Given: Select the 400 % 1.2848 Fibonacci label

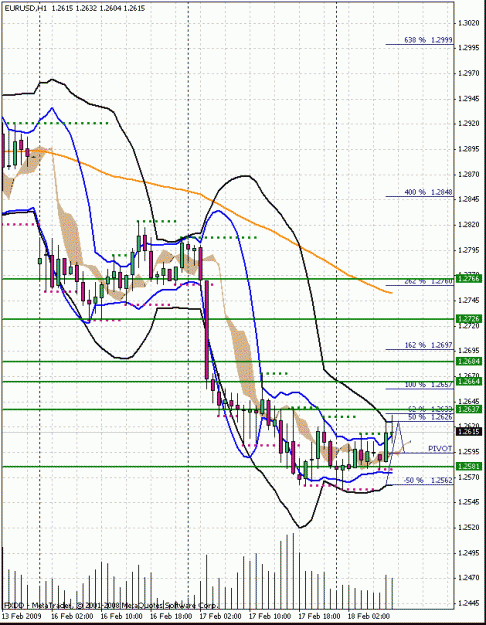Looking at the screenshot, I should 428,192.
